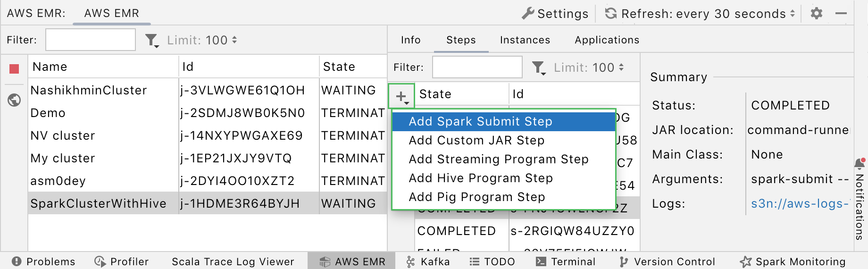Click the steps Id column header
Viewport: 868px width, 269px height.
pyautogui.click(x=574, y=94)
